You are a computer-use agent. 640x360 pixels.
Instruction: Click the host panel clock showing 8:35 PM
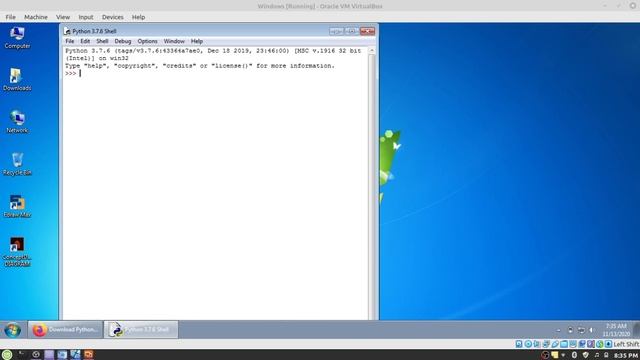pos(626,356)
